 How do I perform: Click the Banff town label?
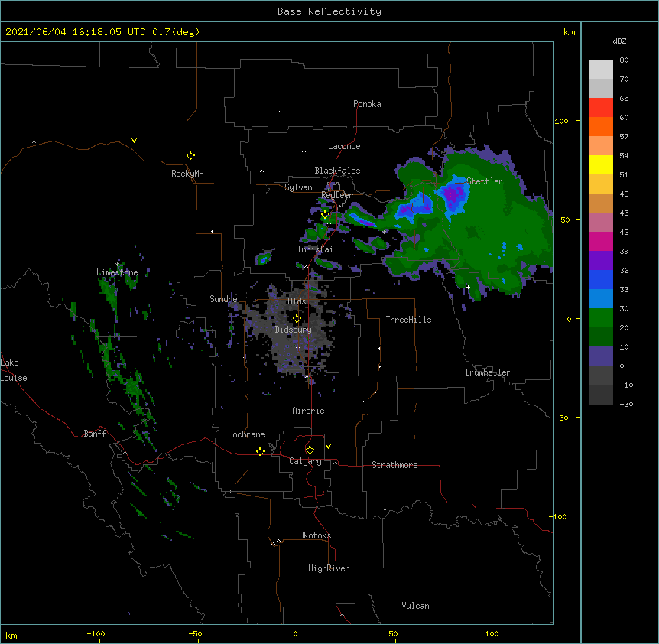click(95, 434)
